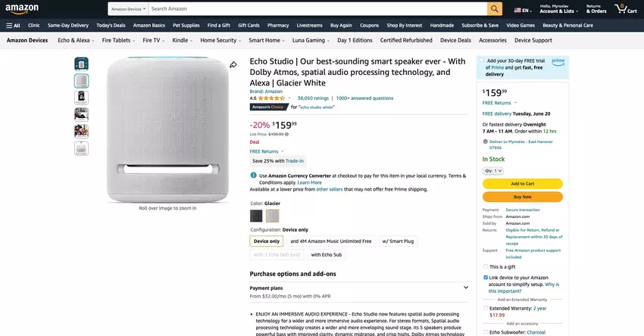The image size is (644, 336).
Task: Open the Fire Tablets submenu
Action: click(117, 40)
